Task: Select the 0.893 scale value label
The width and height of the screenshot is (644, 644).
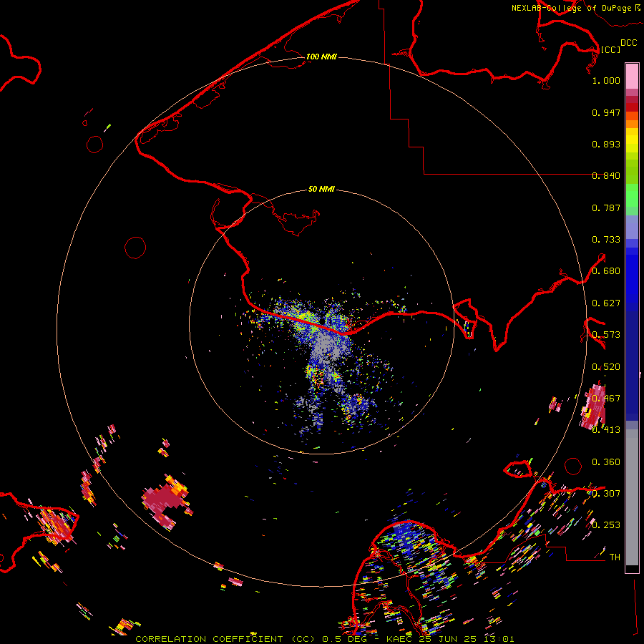Action: (x=606, y=144)
